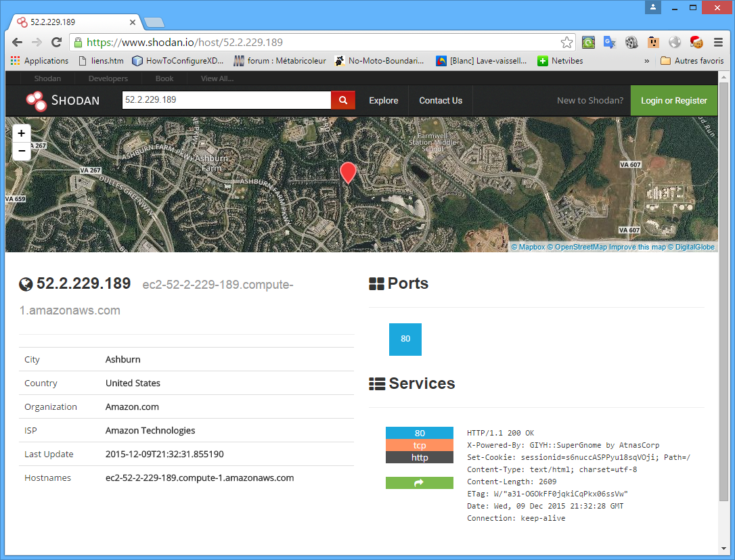
Task: Zoom in on the map
Action: tap(22, 133)
